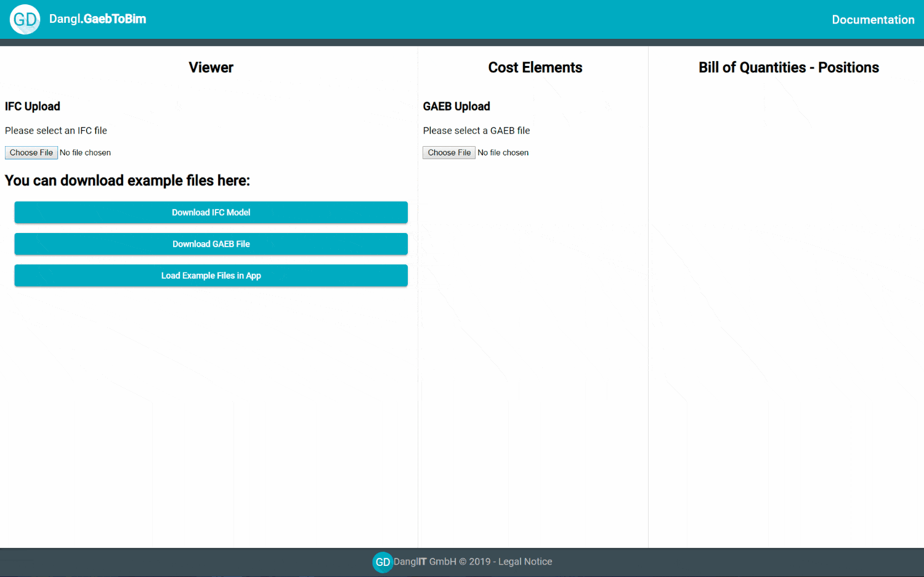Click Bill of Quantities - Positions heading
Viewport: 924px width, 577px height.
(788, 67)
